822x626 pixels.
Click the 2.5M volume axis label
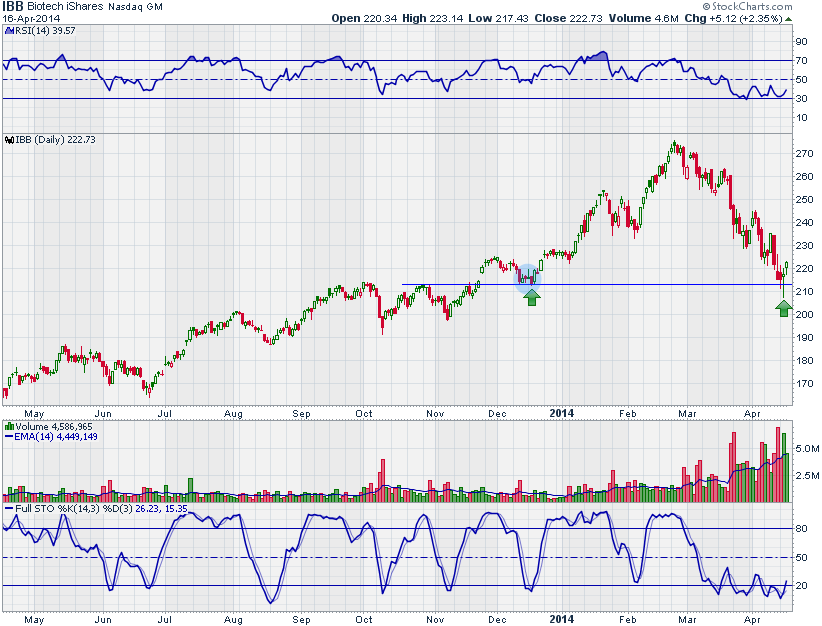(807, 476)
